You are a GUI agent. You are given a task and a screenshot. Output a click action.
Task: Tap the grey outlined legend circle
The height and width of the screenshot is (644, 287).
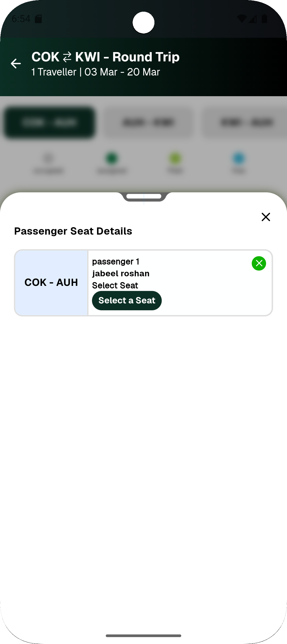[48, 159]
